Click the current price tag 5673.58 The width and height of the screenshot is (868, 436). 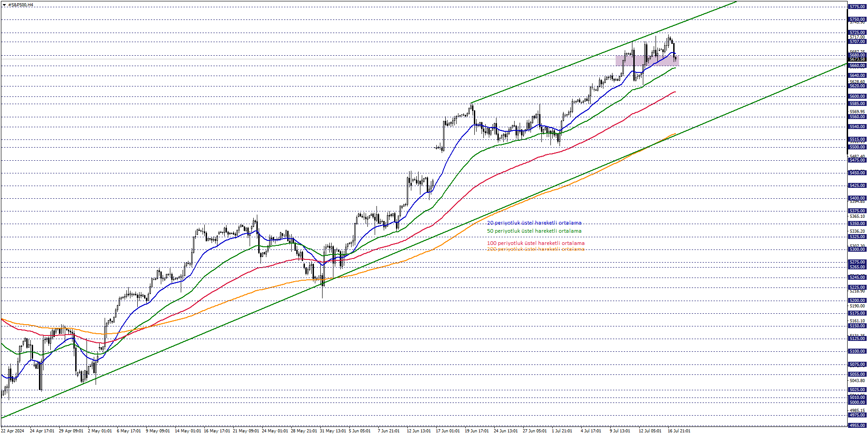click(x=857, y=59)
